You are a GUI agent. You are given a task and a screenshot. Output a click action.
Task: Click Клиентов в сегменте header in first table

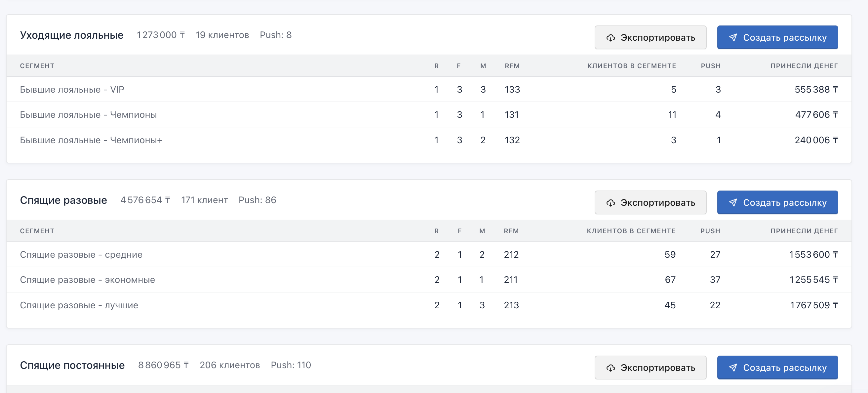pos(631,66)
